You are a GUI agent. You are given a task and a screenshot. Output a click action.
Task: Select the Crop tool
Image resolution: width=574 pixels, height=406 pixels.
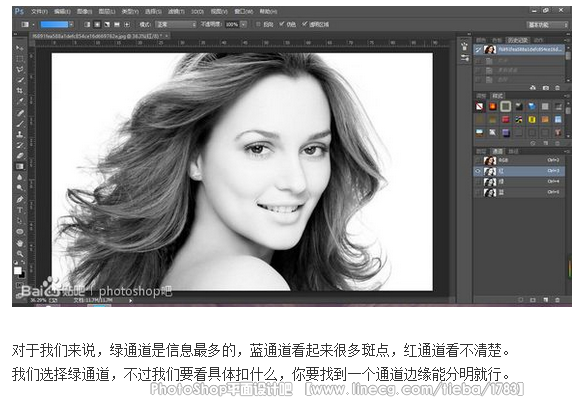point(19,90)
